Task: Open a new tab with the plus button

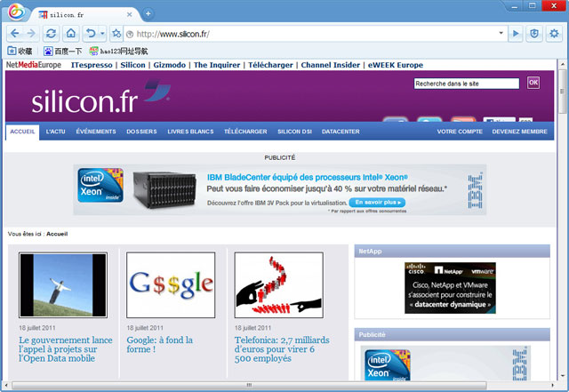Action: [x=148, y=14]
